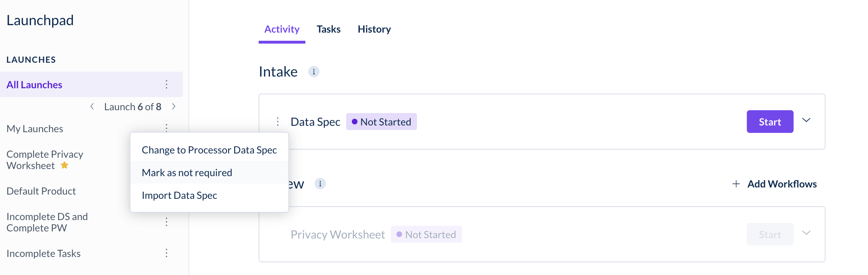Open the Default Product launch view

pyautogui.click(x=41, y=191)
